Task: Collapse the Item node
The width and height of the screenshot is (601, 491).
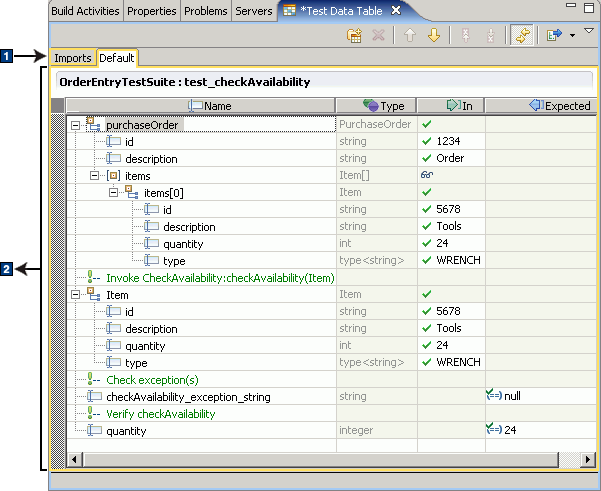Action: click(76, 295)
